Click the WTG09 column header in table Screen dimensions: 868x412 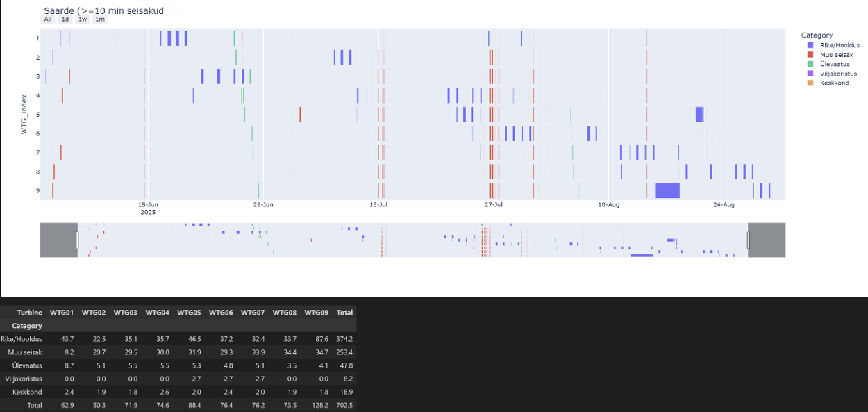(317, 313)
